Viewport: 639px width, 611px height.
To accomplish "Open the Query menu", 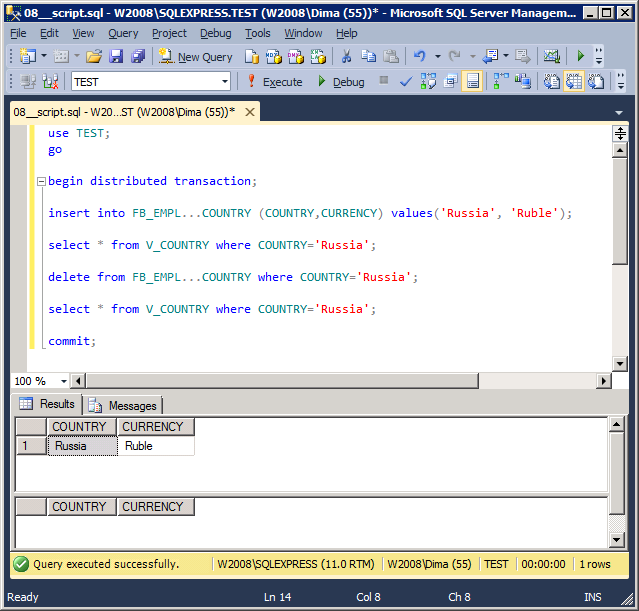I will pyautogui.click(x=123, y=33).
